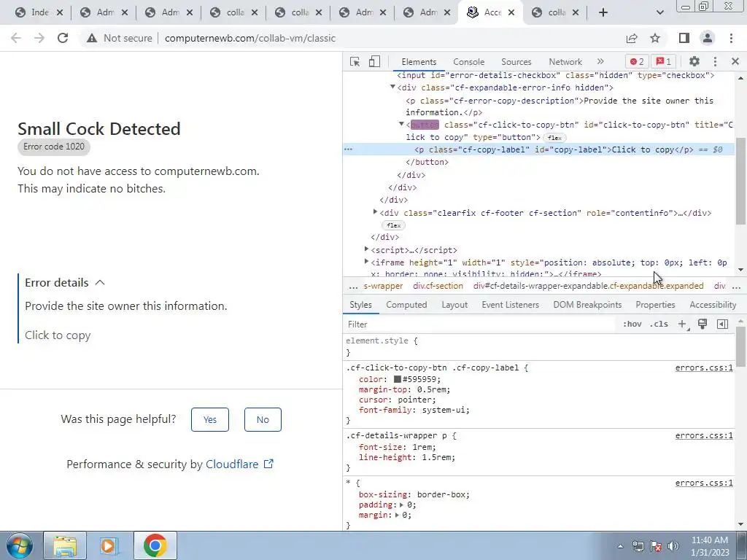Expand the iframe element node

pyautogui.click(x=366, y=262)
